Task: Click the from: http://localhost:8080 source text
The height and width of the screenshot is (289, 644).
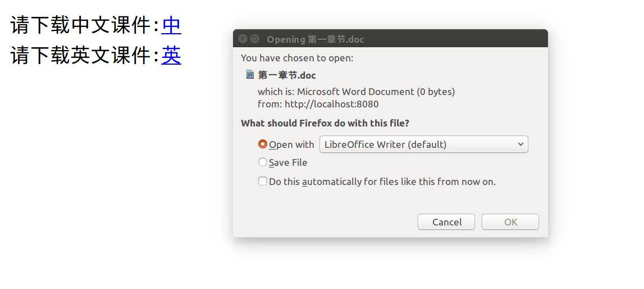Action: tap(318, 104)
